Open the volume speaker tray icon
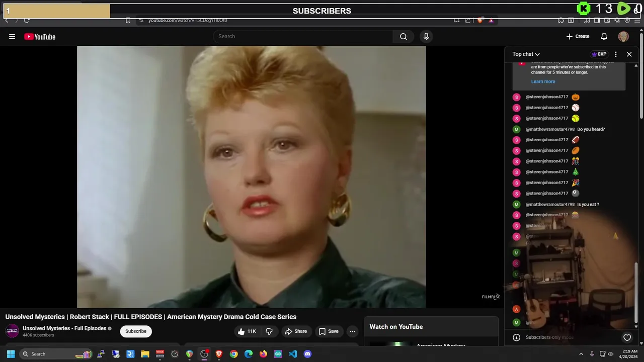The image size is (644, 362). pos(610,354)
